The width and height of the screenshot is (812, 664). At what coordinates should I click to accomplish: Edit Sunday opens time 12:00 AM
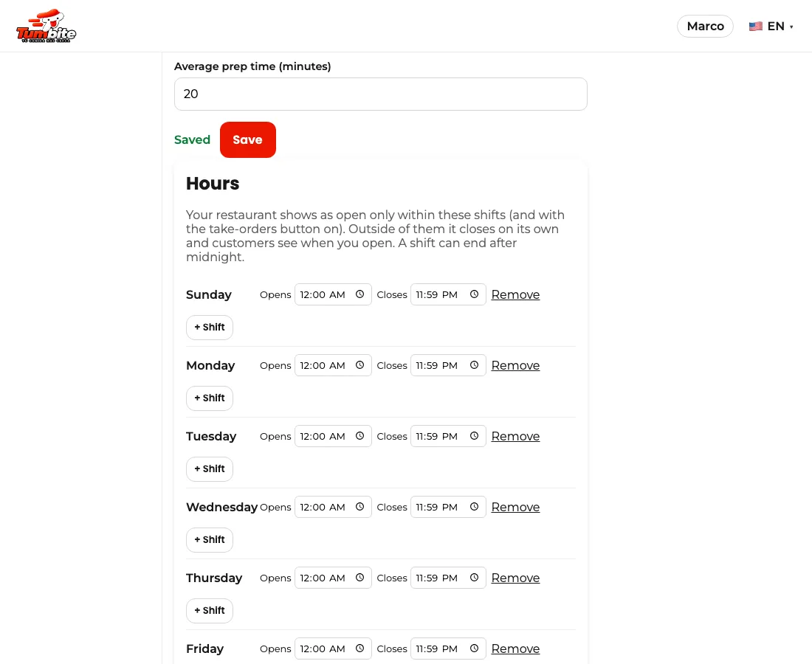(333, 294)
